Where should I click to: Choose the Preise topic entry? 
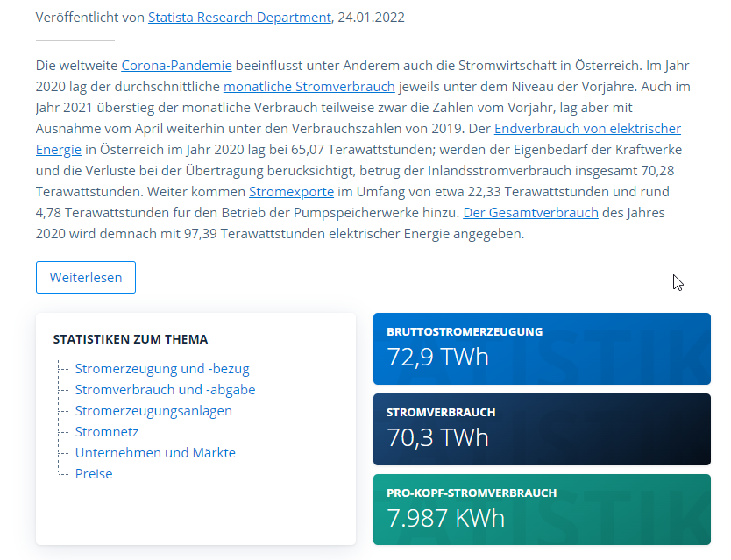click(94, 474)
